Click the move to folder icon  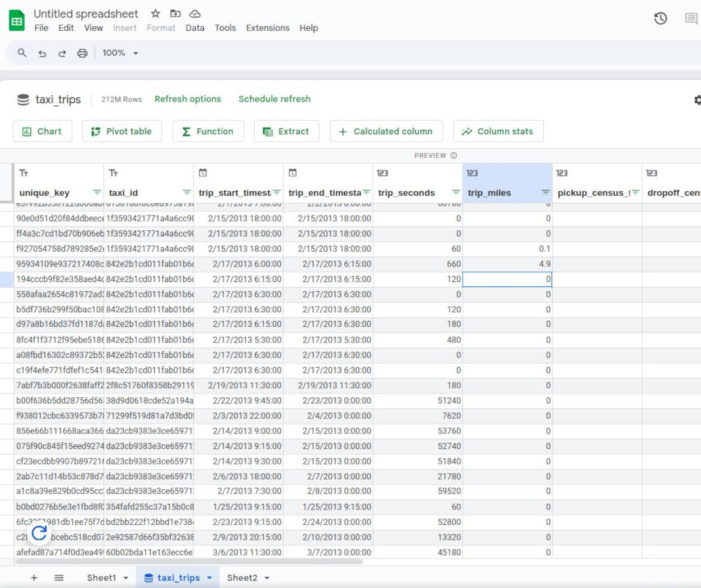coord(175,13)
